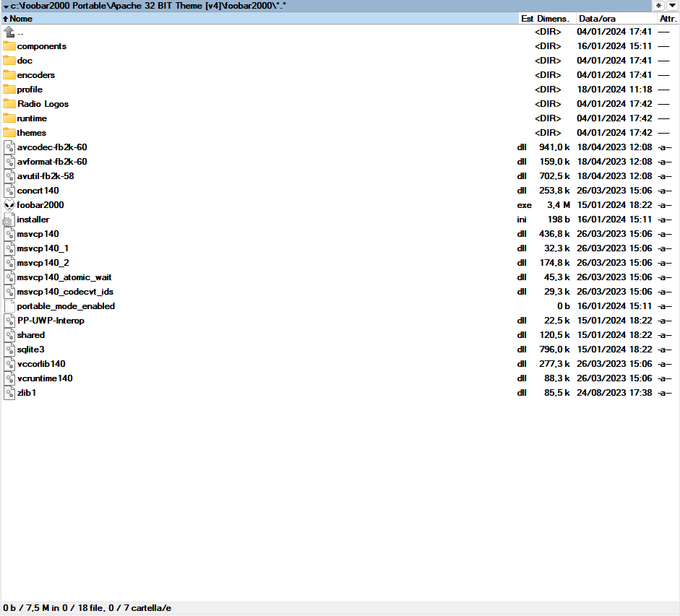Sort by the Nome column header
This screenshot has height=616, width=680.
(x=260, y=19)
